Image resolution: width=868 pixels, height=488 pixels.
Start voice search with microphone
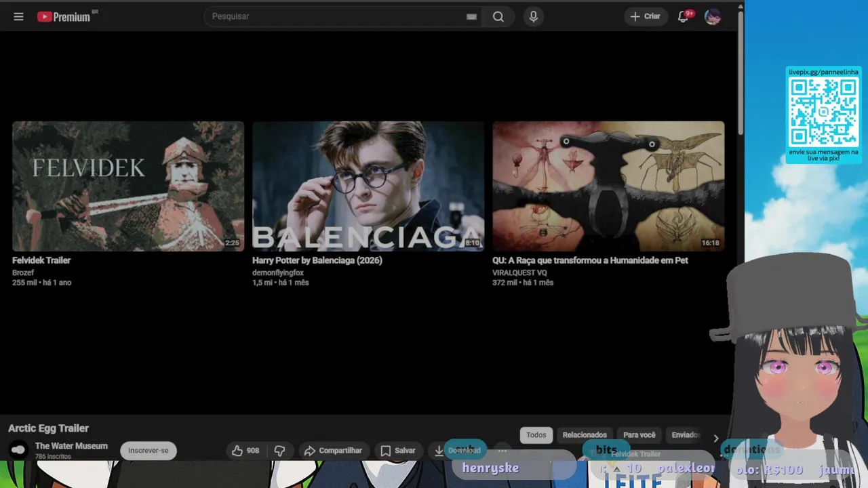[x=534, y=16]
